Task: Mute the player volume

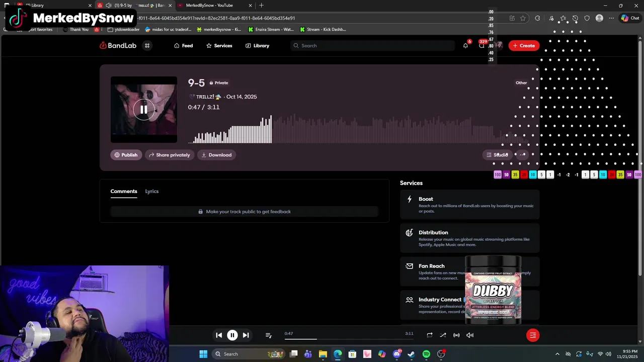Action: pyautogui.click(x=470, y=335)
